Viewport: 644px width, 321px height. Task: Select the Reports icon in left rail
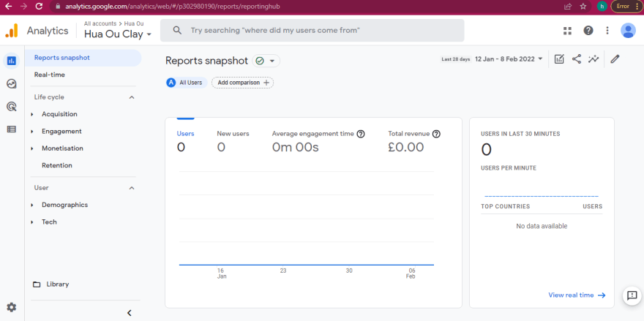point(12,61)
